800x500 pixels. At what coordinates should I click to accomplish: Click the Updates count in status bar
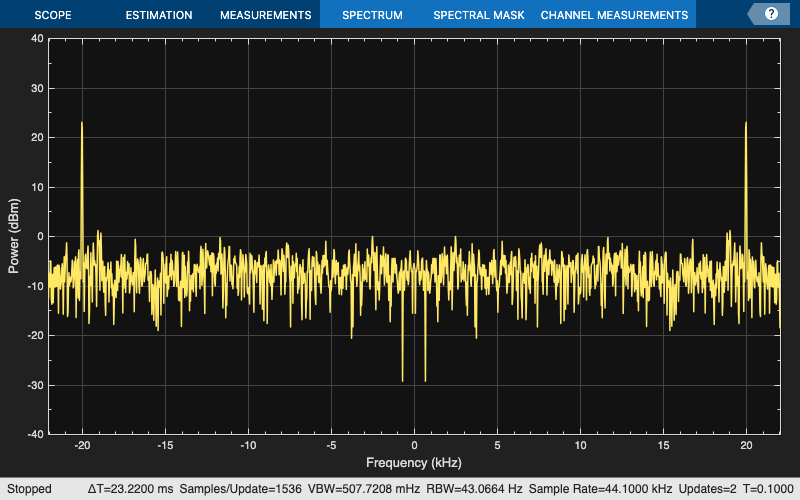(x=705, y=490)
